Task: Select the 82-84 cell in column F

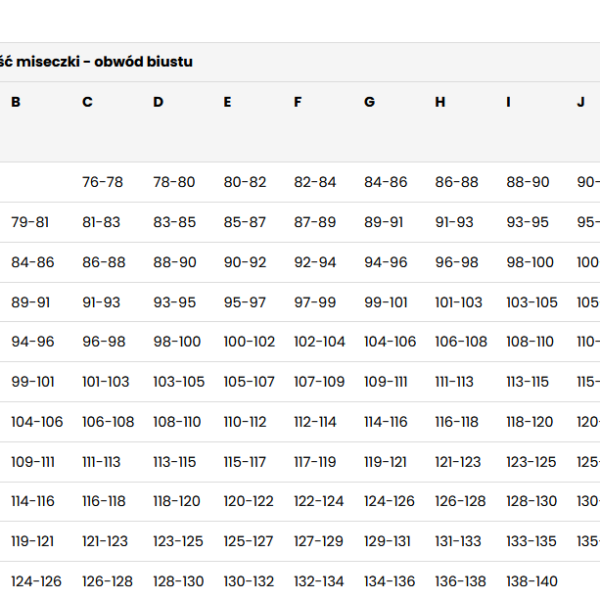Action: coord(315,182)
